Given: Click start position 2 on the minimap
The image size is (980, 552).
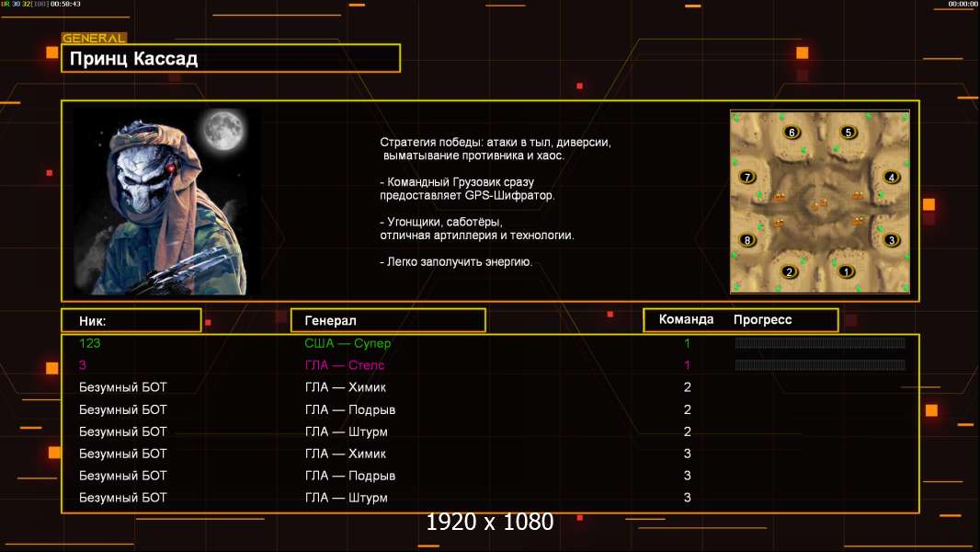Looking at the screenshot, I should [790, 271].
